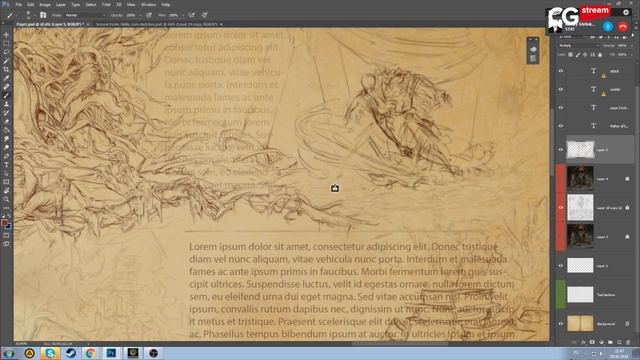Open the Window menu
This screenshot has height=360, width=640.
point(148,4)
